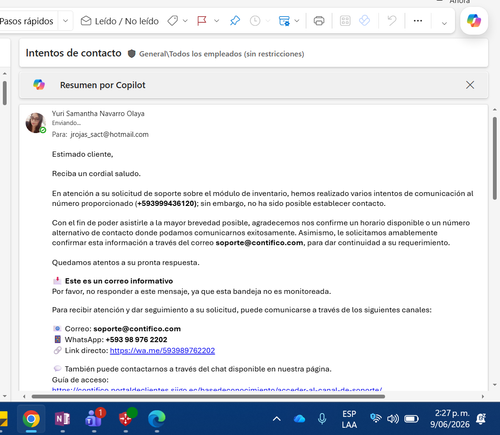Click sender name Yuri Samantha Navarro Olaya
The image size is (500, 435).
tap(98, 113)
